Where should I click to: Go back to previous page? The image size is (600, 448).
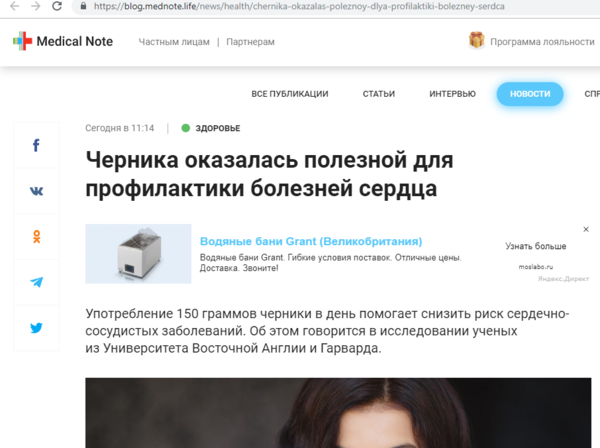coord(14,6)
